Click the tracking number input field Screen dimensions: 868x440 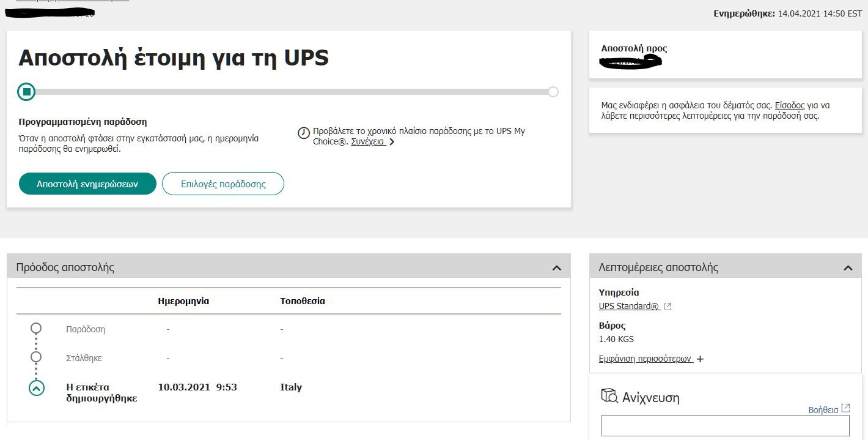726,426
